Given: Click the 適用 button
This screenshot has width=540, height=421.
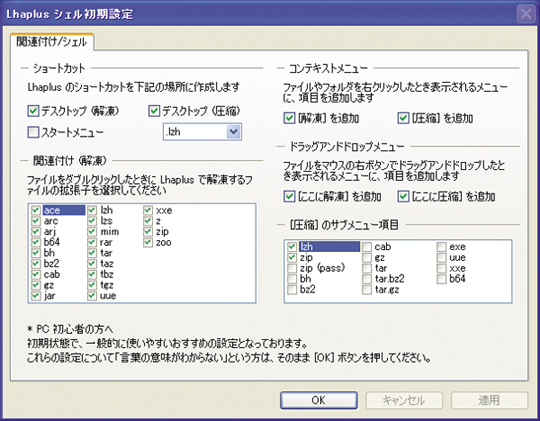Looking at the screenshot, I should point(489,400).
